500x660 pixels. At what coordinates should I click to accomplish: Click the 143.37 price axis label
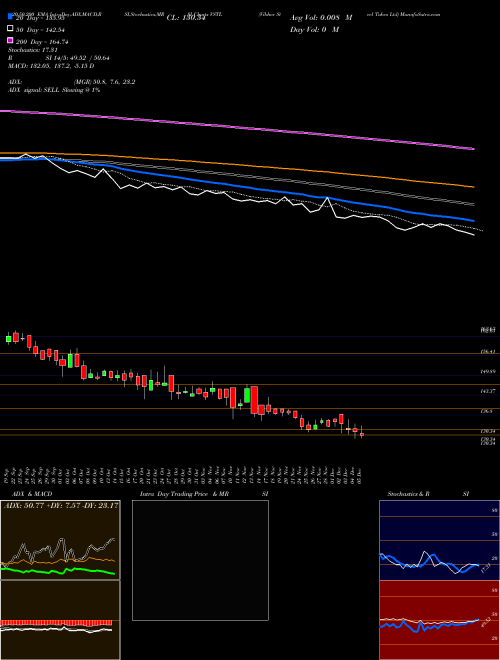pos(489,391)
